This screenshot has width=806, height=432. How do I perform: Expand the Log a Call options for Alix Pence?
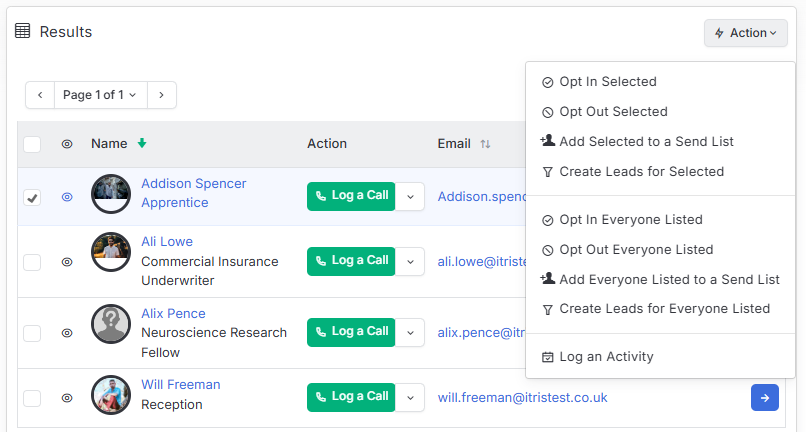410,332
